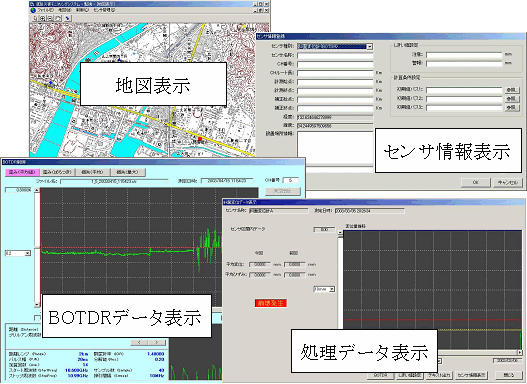
Task: Click the 補正始点 input field
Action: (x=335, y=99)
